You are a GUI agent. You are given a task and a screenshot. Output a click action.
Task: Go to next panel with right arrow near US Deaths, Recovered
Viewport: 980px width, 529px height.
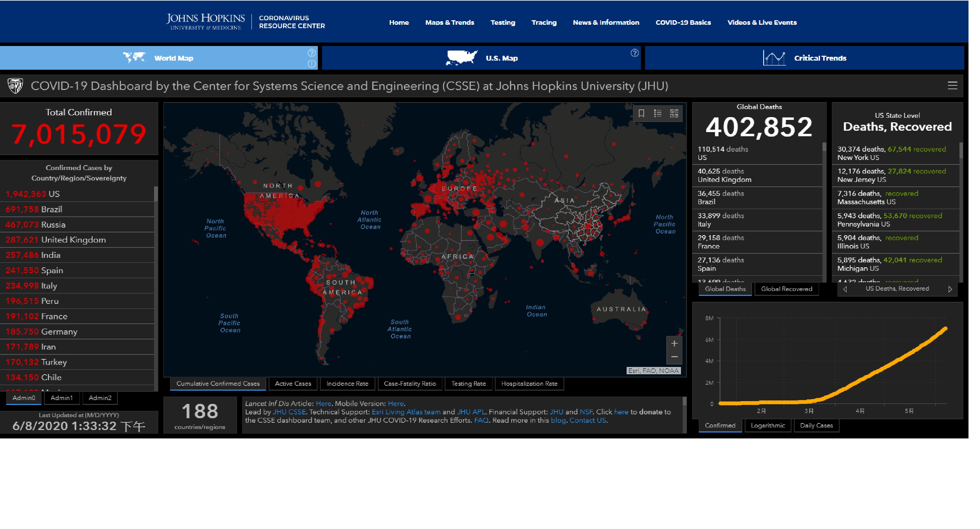click(950, 289)
